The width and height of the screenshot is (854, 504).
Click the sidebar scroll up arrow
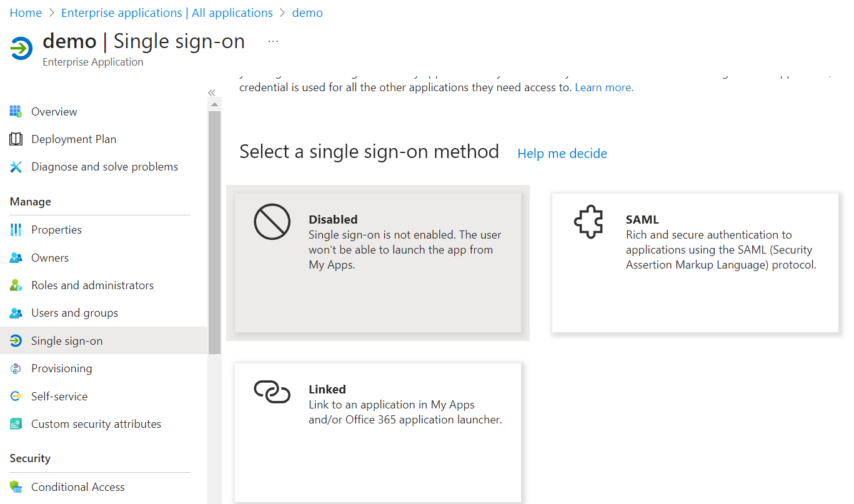pyautogui.click(x=214, y=104)
